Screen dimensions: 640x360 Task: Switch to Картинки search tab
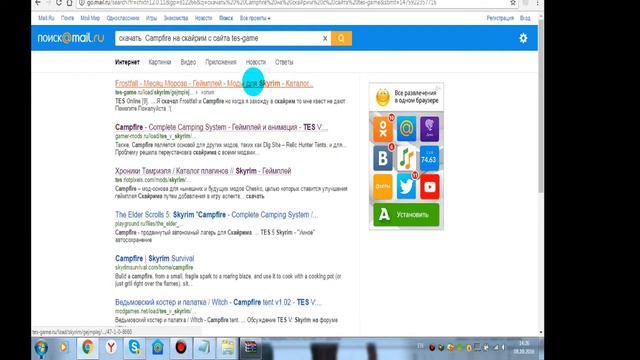[x=160, y=62]
